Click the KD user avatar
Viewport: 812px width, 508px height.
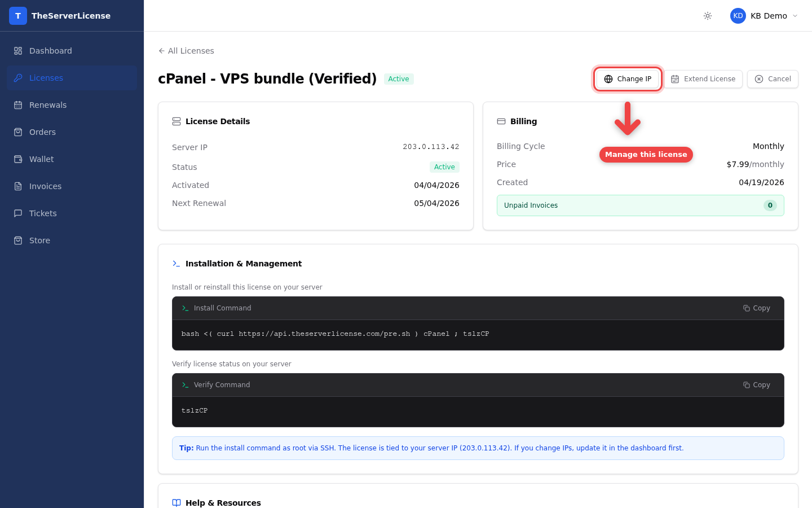(738, 16)
